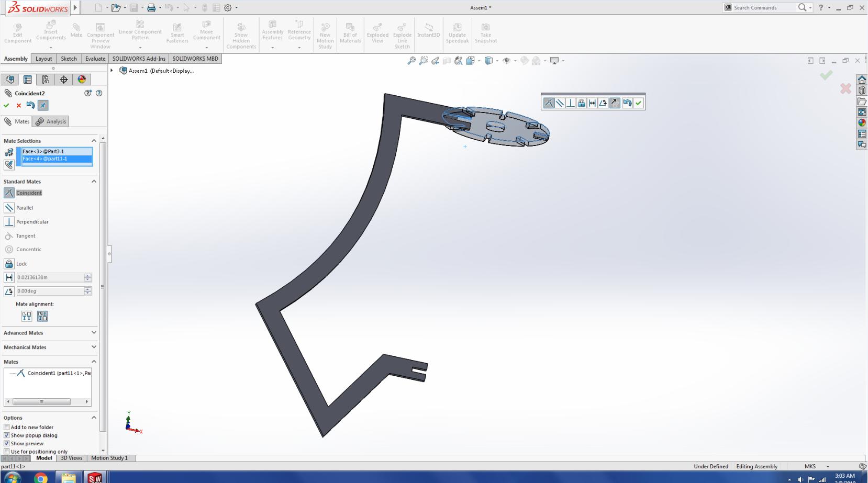
Task: Collapse the Standard Mates section
Action: click(94, 182)
